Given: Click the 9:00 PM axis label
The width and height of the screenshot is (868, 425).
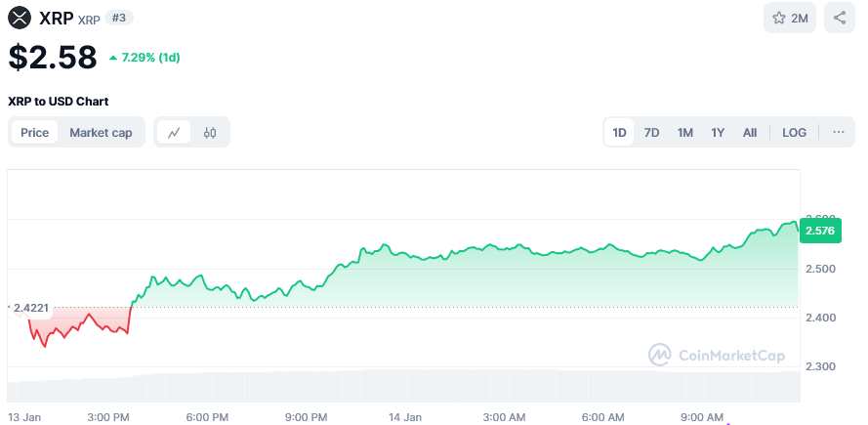Looking at the screenshot, I should pos(307,417).
